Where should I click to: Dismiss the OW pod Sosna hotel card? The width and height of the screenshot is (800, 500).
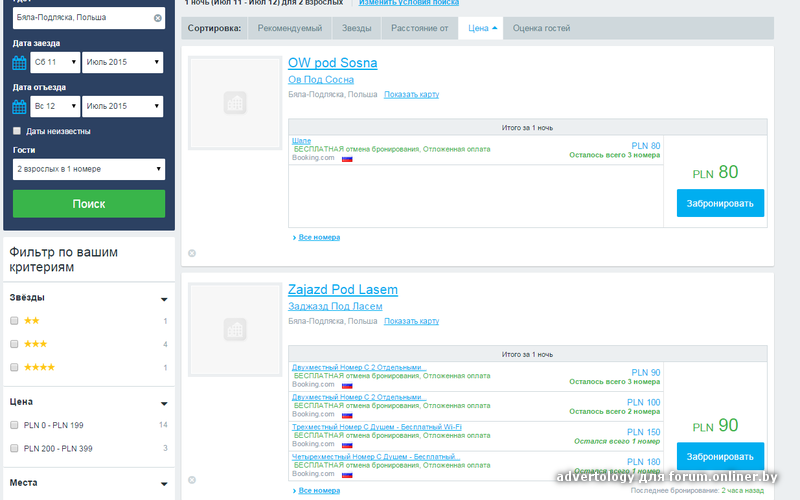(x=192, y=253)
